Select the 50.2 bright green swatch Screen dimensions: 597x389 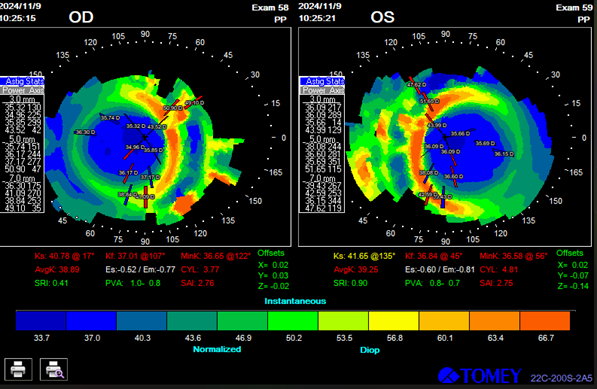(x=293, y=320)
